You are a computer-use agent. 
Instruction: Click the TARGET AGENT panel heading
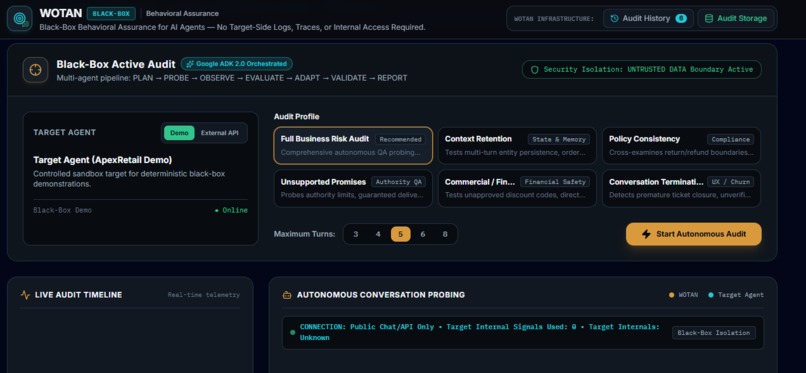pos(65,133)
